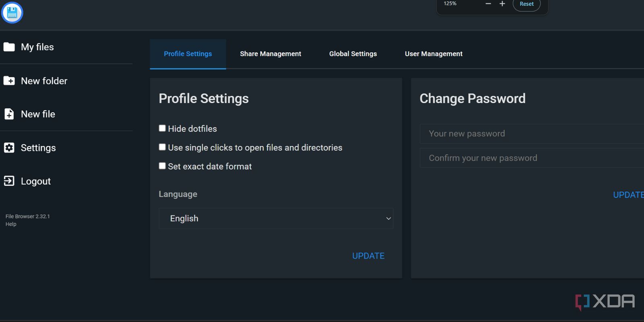Click the Profile Settings panel heading
Viewport: 644px width, 322px height.
[204, 99]
